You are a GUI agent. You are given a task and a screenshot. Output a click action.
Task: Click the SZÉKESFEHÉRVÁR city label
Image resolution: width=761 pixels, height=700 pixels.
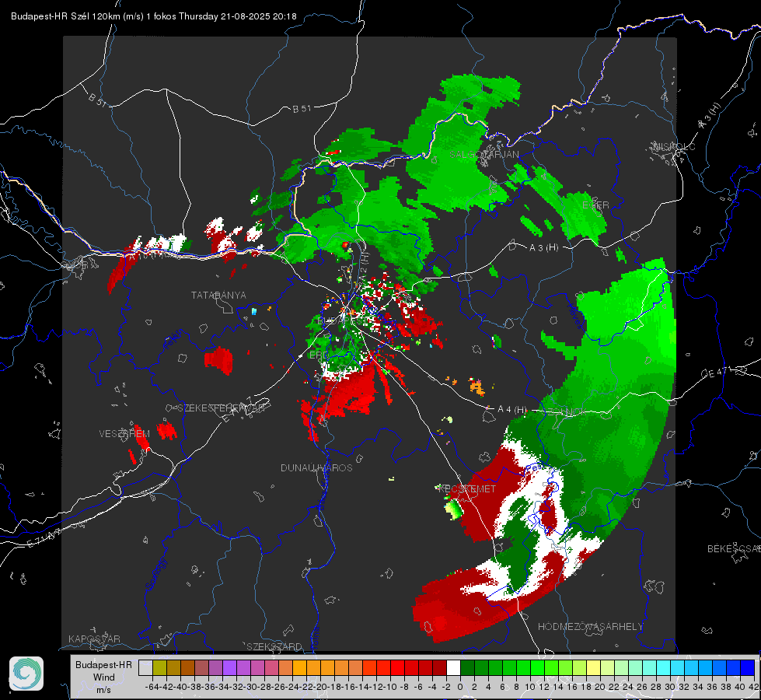click(x=222, y=408)
